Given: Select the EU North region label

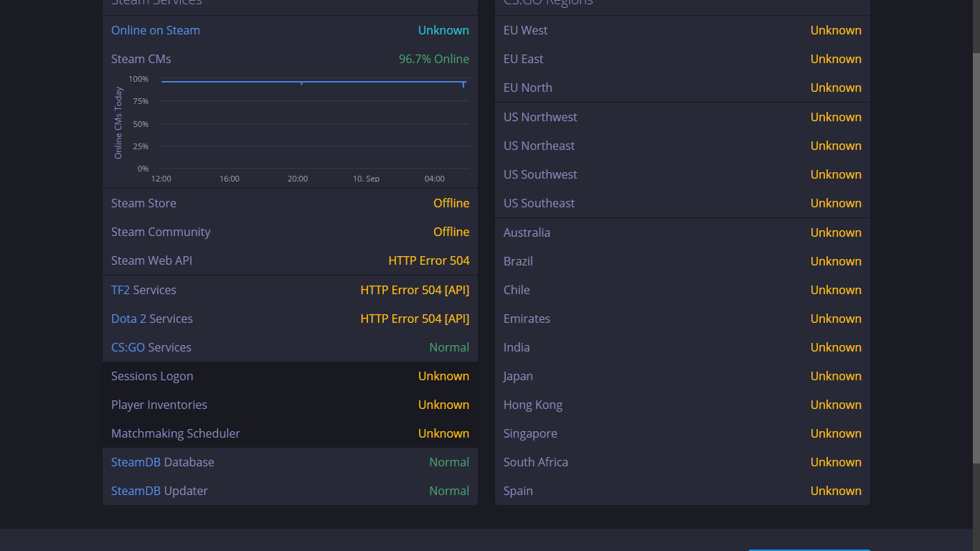Looking at the screenshot, I should 528,88.
